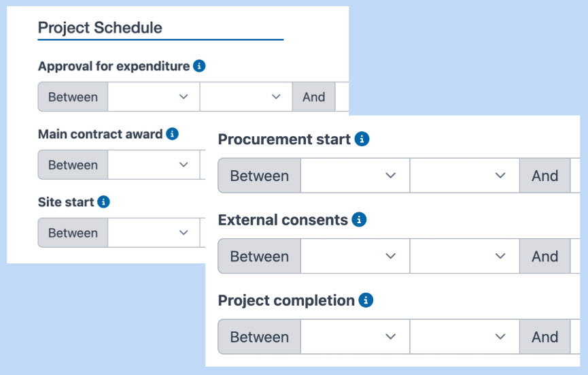Open first Project completion dropdown
The width and height of the screenshot is (588, 375).
click(x=355, y=337)
